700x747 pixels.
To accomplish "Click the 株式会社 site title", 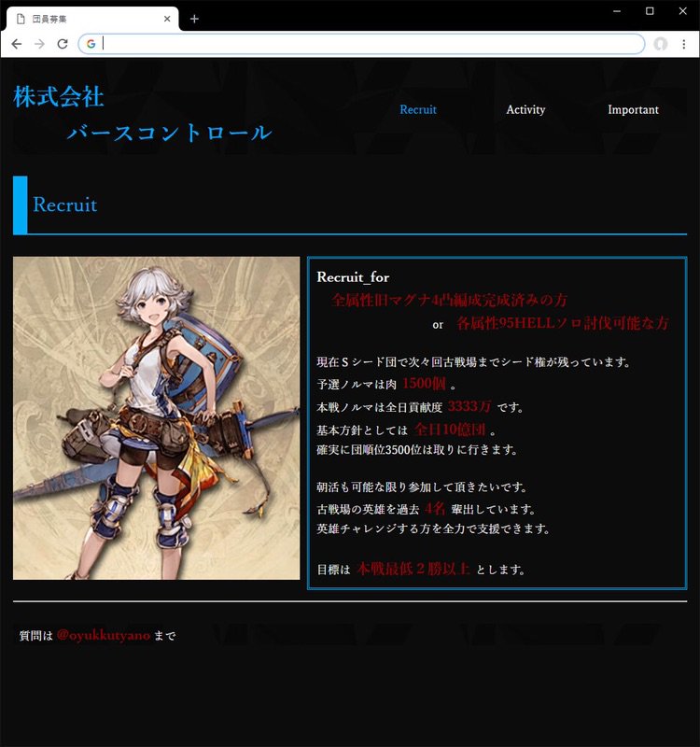I will coord(59,97).
